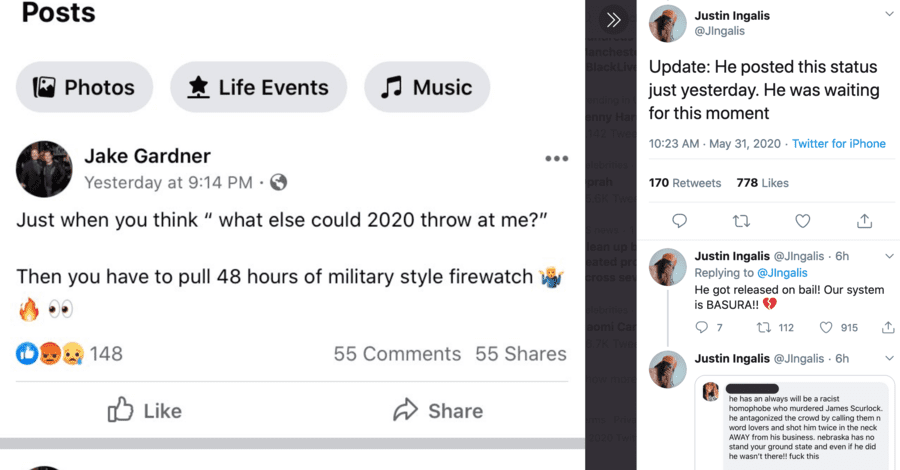Open the chevron menu on the "BASURA" reply tweet
This screenshot has height=470, width=900.
[x=889, y=255]
